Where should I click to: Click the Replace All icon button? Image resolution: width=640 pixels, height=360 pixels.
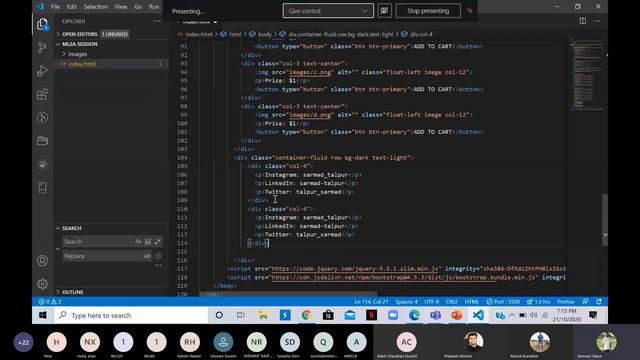click(x=158, y=256)
